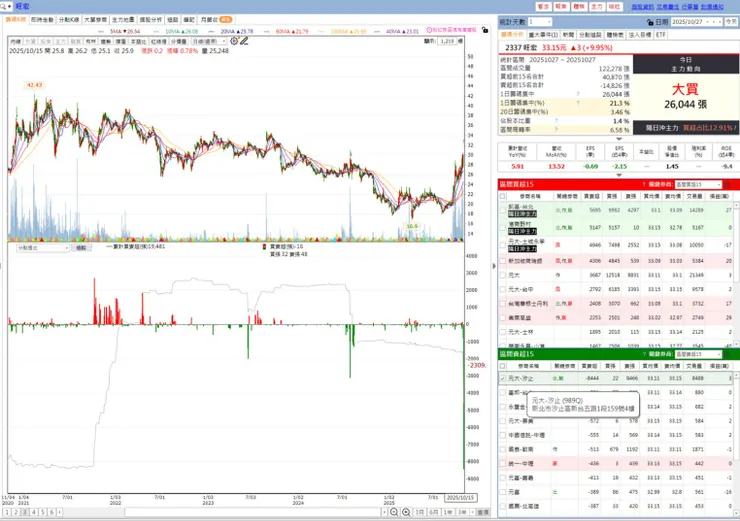
Task: Switch to the 重大事件(1) tab
Action: click(x=543, y=35)
